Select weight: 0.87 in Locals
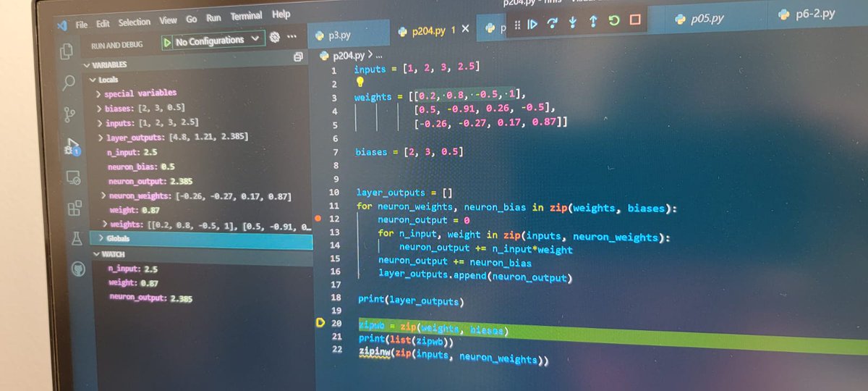868x391 pixels. [134, 210]
